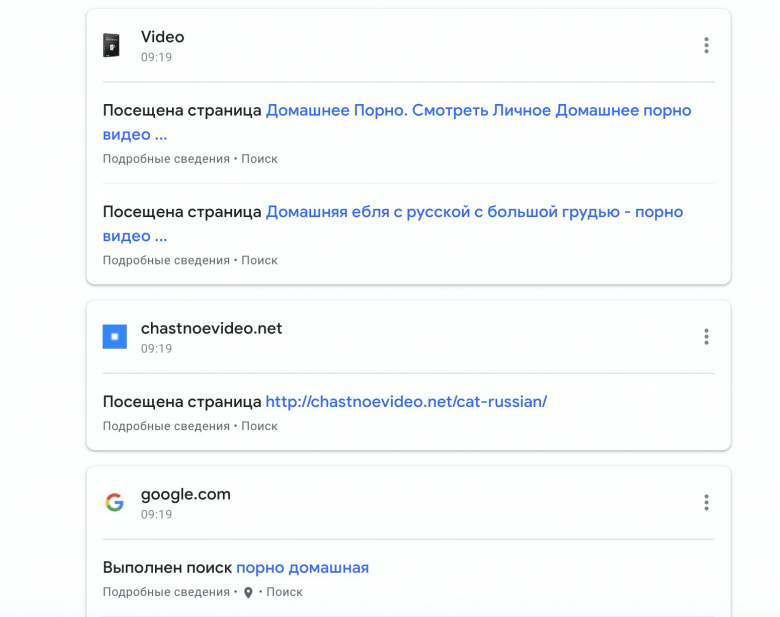
Task: Click the Google logo icon
Action: click(x=115, y=502)
